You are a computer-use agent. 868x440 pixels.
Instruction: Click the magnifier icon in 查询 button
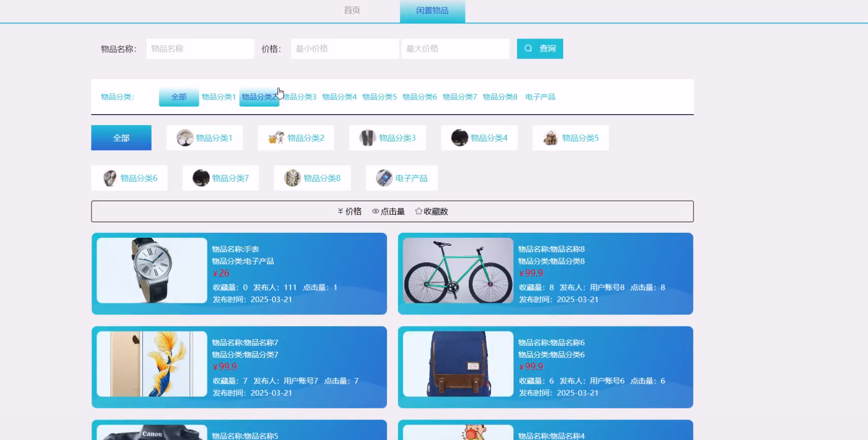[528, 49]
